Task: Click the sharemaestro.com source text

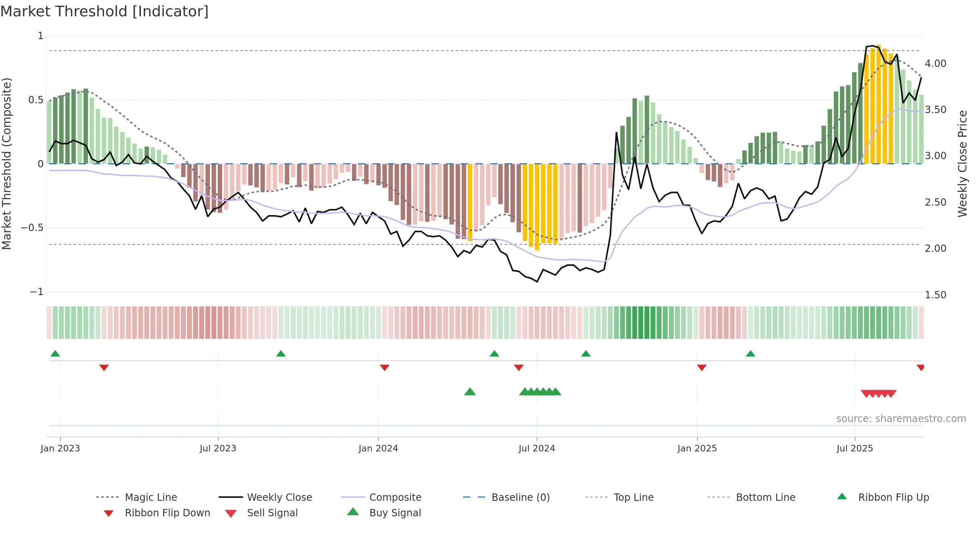Action: [901, 419]
